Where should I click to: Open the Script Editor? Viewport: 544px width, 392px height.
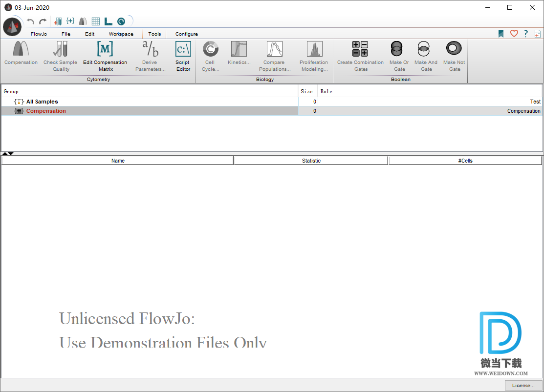pos(183,56)
